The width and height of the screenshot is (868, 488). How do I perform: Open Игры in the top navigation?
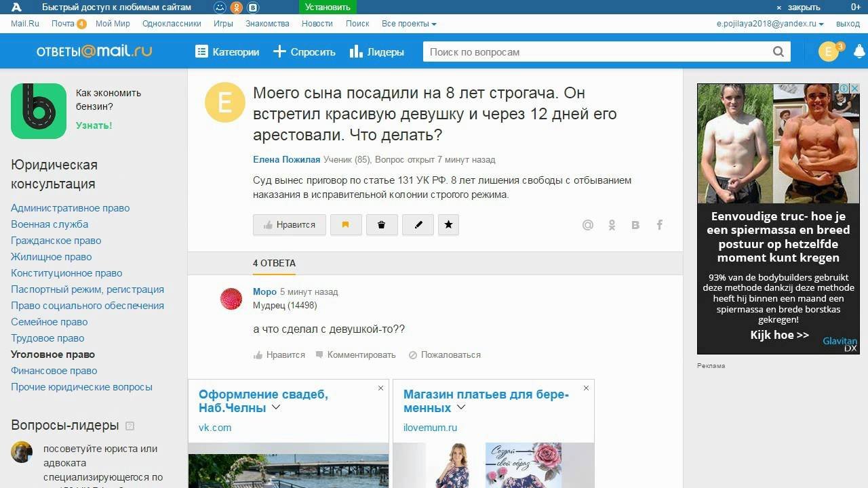coord(223,24)
